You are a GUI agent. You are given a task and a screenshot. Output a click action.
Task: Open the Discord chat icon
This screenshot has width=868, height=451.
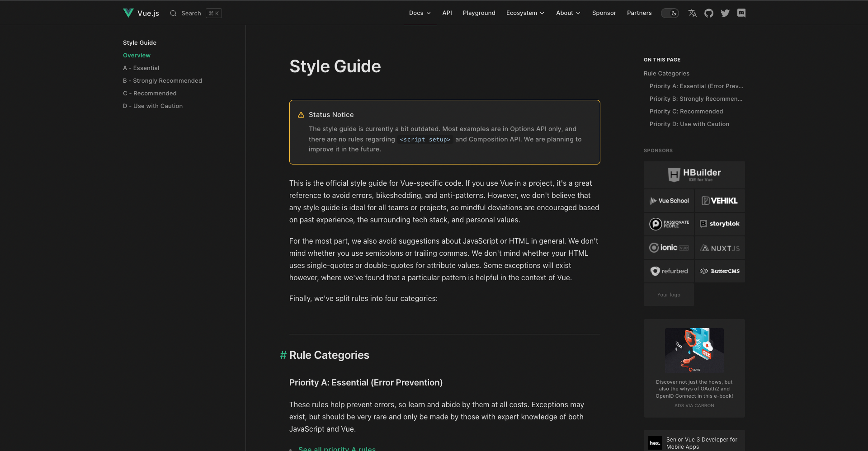[x=741, y=13]
